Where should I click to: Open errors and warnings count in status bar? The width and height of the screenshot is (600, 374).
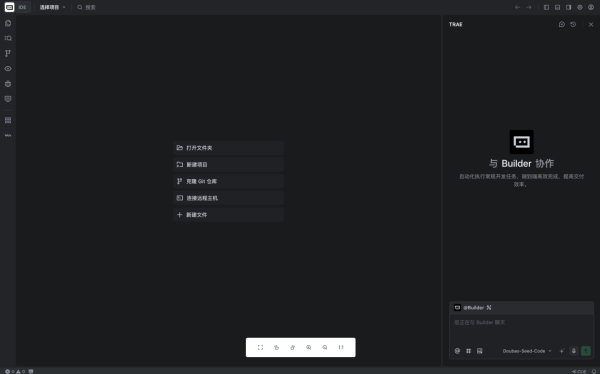coord(15,371)
